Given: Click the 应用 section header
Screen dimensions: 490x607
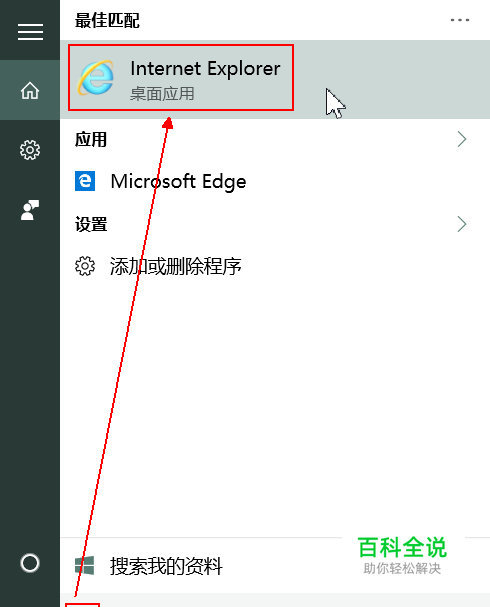Looking at the screenshot, I should (91, 139).
